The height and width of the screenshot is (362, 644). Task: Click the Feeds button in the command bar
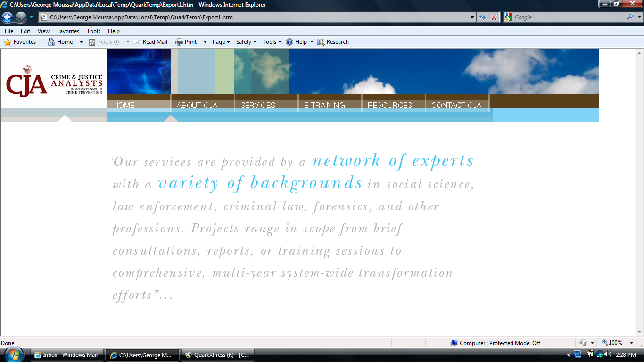pyautogui.click(x=105, y=41)
